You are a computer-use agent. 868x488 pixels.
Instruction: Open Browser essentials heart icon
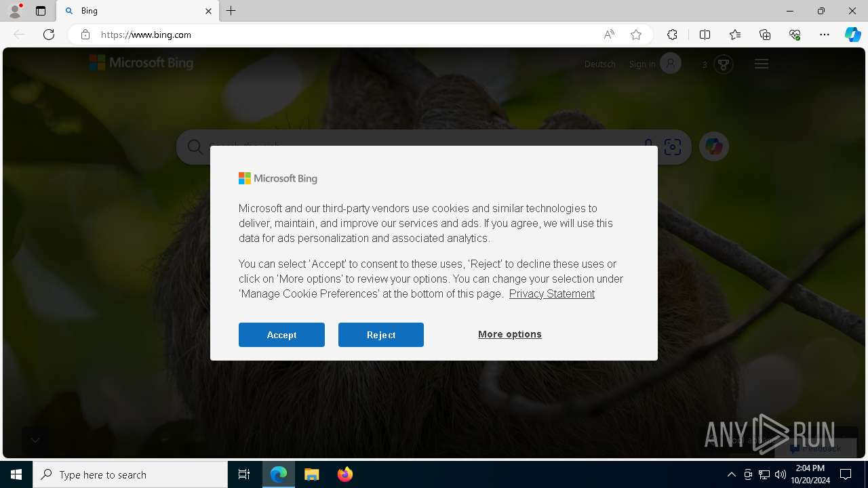point(795,35)
